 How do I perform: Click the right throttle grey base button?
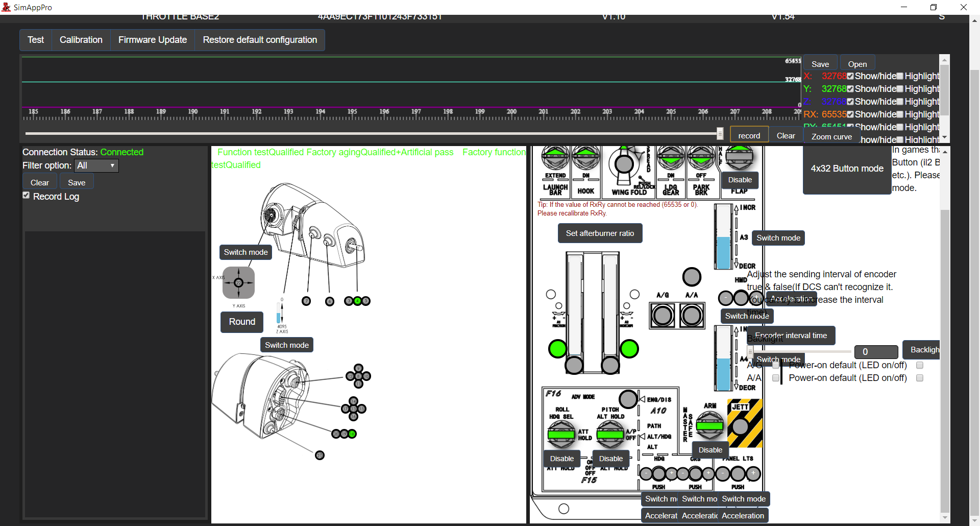tap(610, 365)
